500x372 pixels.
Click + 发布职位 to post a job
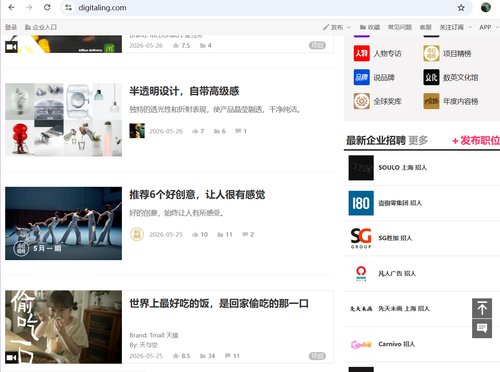[x=476, y=141]
